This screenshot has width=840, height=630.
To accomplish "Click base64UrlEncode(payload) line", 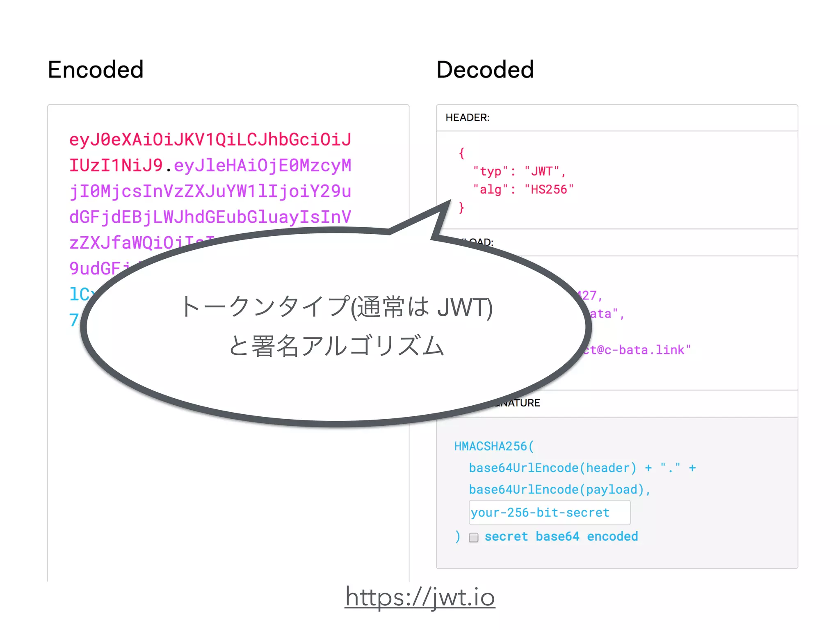I will click(x=559, y=490).
